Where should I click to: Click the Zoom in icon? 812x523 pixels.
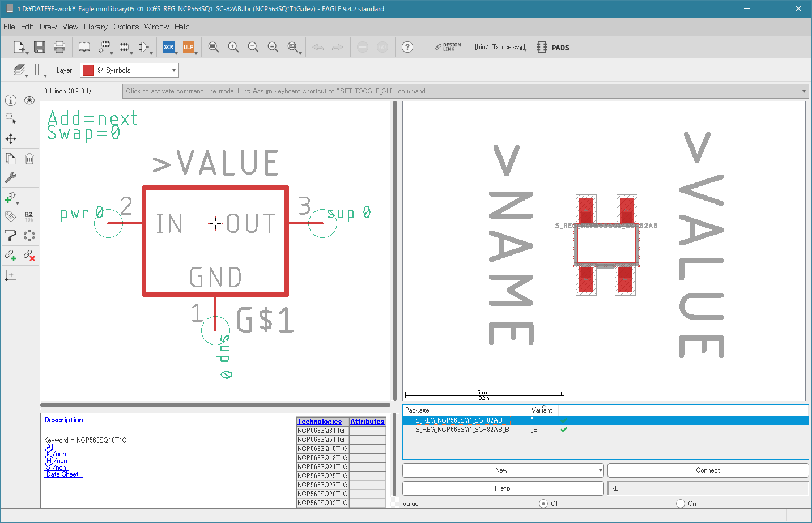click(x=233, y=47)
